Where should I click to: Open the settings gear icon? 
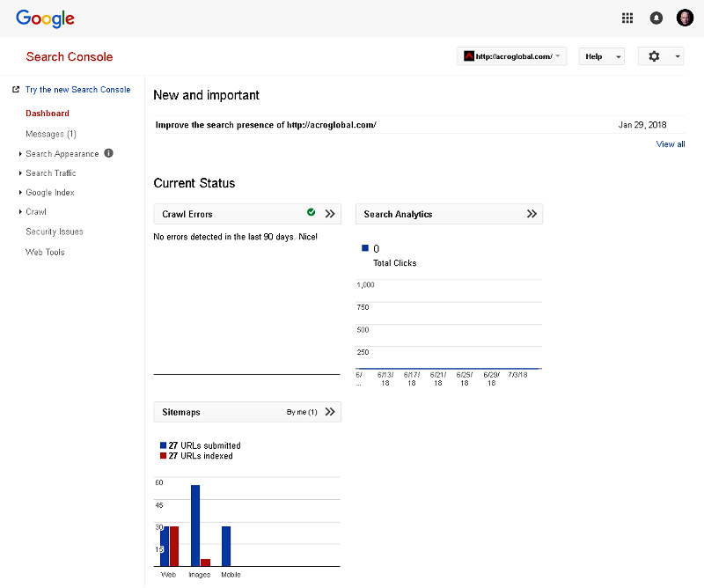tap(654, 56)
